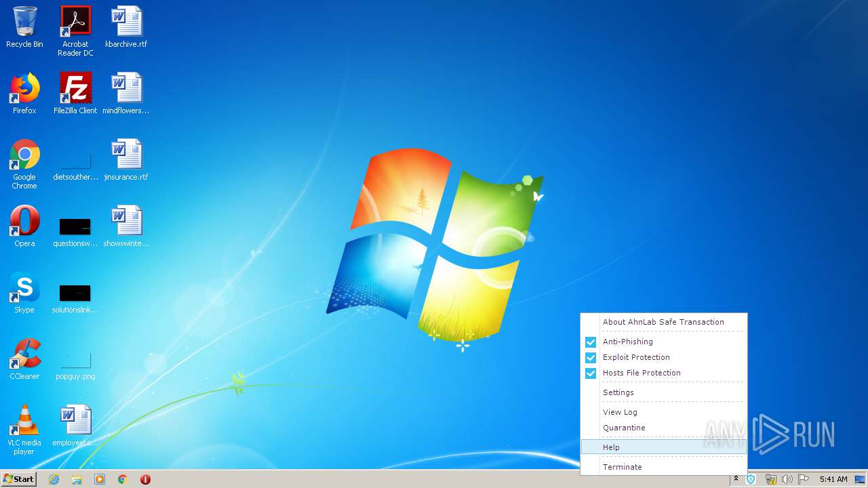Launch Opera from the taskbar
This screenshot has width=868, height=488.
pos(145,479)
